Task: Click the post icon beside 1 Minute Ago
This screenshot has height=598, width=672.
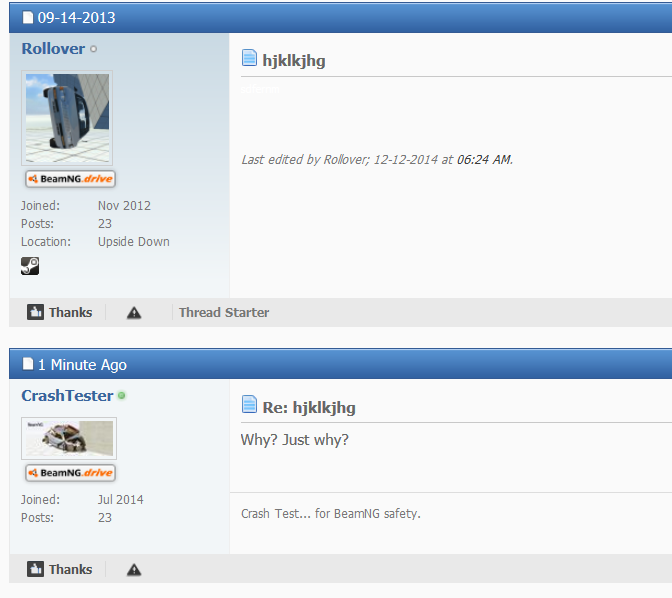Action: [28, 364]
